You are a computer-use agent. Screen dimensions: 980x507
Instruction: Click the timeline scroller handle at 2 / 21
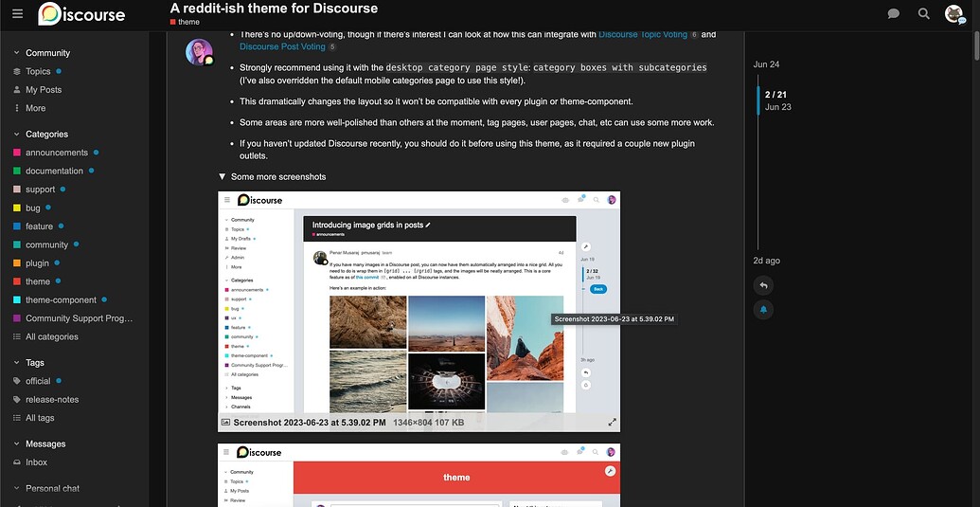(758, 100)
